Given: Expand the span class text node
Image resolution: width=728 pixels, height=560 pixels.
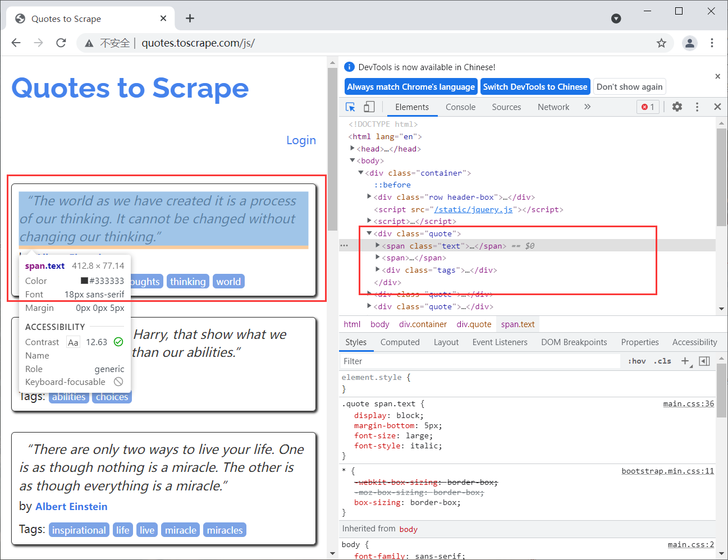Looking at the screenshot, I should pos(378,246).
